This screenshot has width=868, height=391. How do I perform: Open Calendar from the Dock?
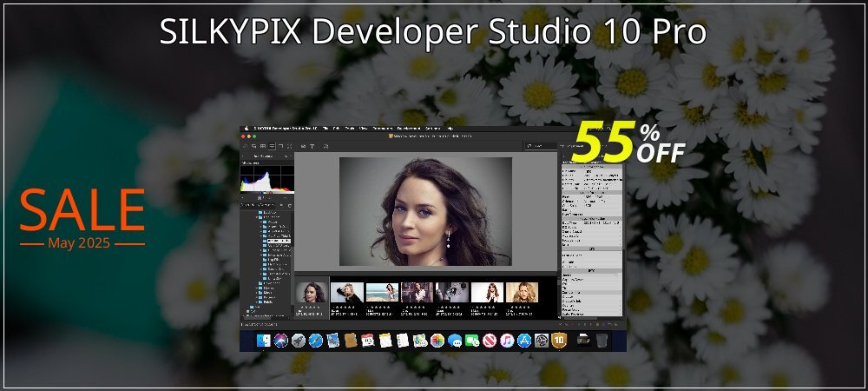(367, 340)
